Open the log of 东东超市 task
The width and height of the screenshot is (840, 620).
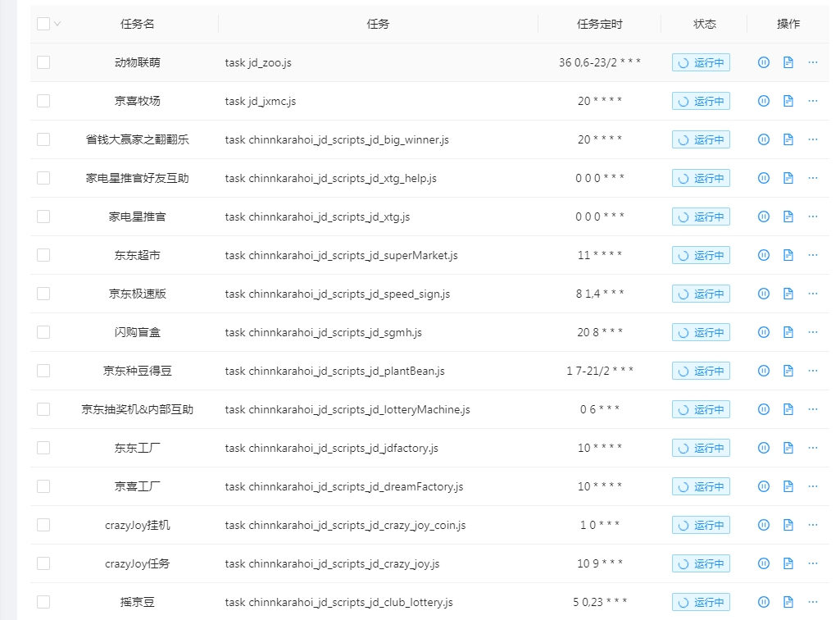(x=788, y=255)
